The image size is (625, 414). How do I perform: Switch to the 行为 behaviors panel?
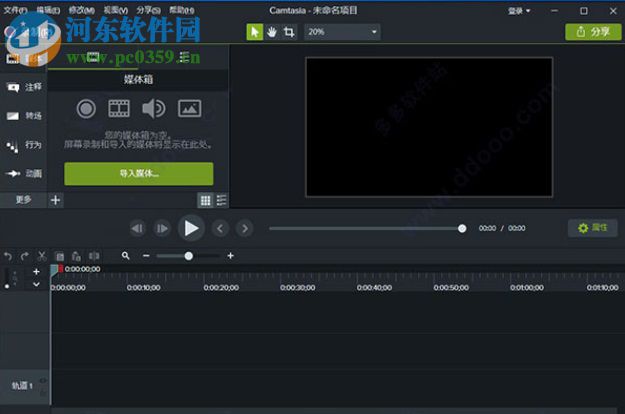24,145
